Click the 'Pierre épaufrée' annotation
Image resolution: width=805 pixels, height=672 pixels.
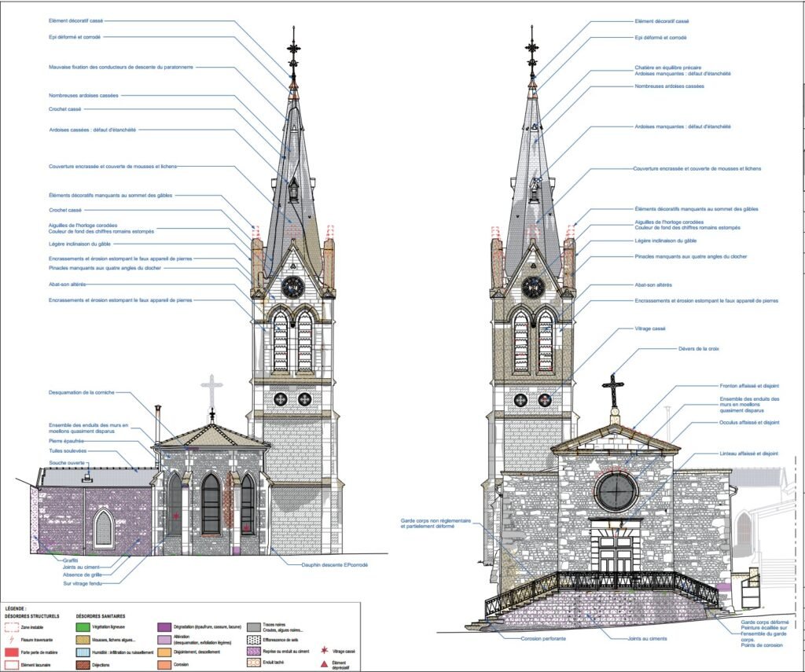(66, 441)
